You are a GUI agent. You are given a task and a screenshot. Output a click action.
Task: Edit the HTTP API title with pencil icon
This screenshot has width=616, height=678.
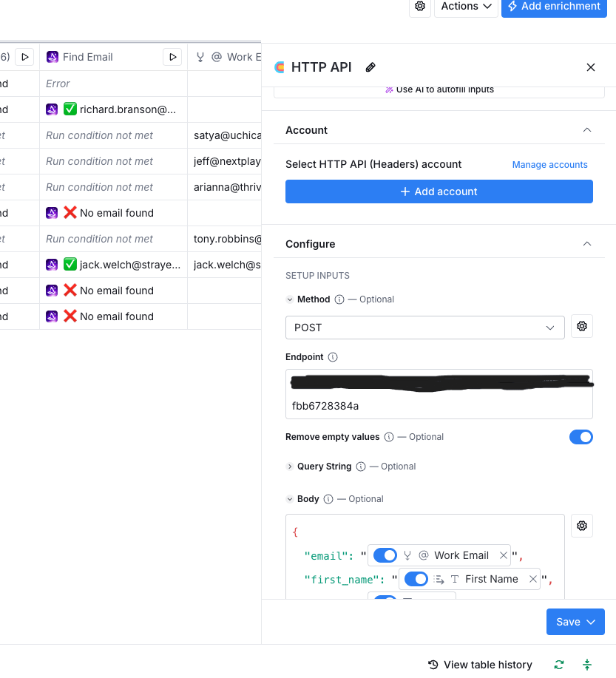click(370, 67)
